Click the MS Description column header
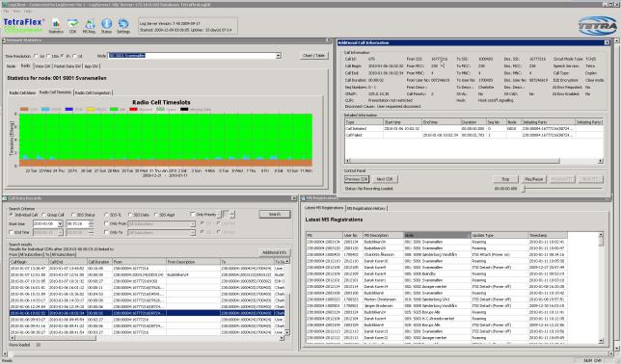 point(384,235)
